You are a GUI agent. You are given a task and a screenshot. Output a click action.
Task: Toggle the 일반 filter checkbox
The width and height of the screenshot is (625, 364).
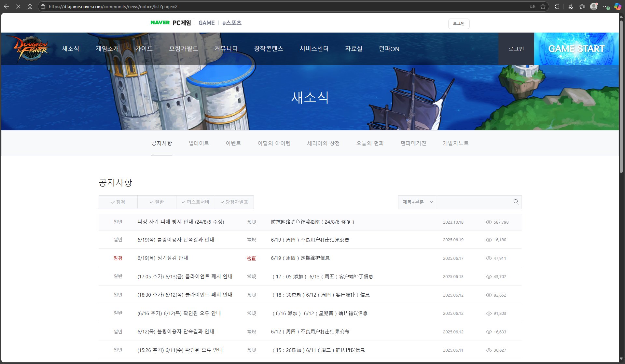click(157, 202)
